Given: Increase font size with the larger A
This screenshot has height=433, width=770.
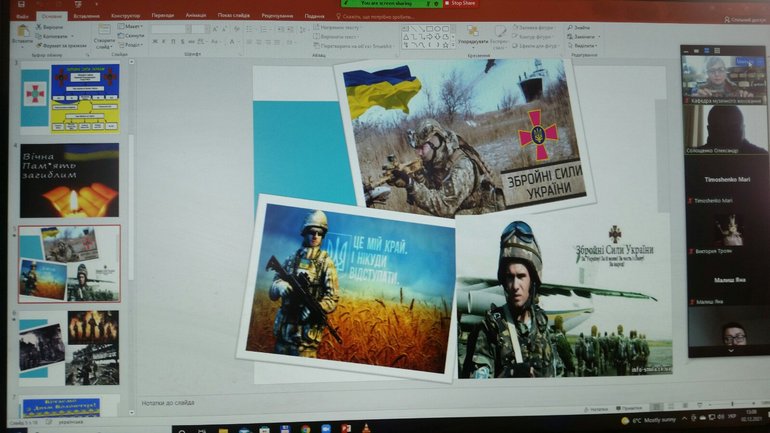Looking at the screenshot, I should pyautogui.click(x=216, y=29).
